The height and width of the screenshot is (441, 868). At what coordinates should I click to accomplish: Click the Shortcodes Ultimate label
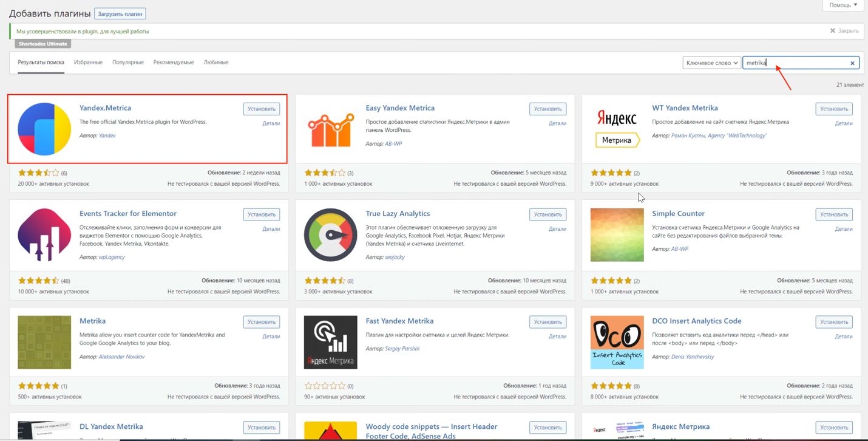(x=43, y=44)
